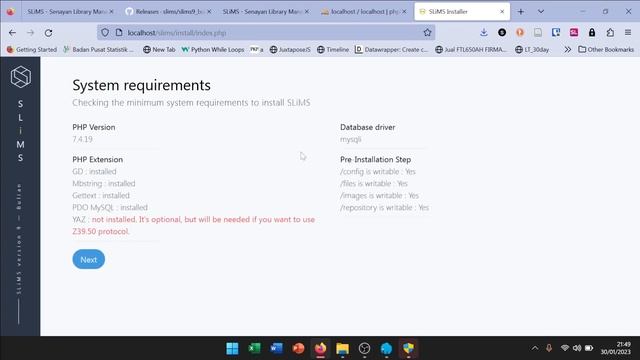Open the Wi-Fi network tray icon
The width and height of the screenshot is (640, 360).
[565, 348]
